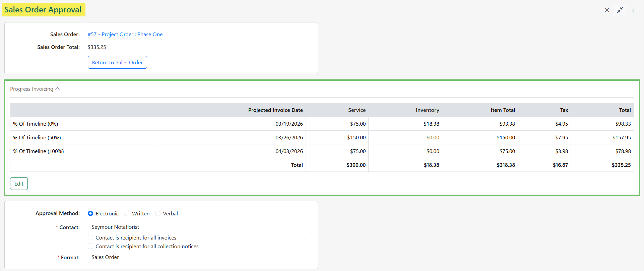Check Contact is recipient for all collection notices
This screenshot has height=271, width=644.
(x=90, y=246)
